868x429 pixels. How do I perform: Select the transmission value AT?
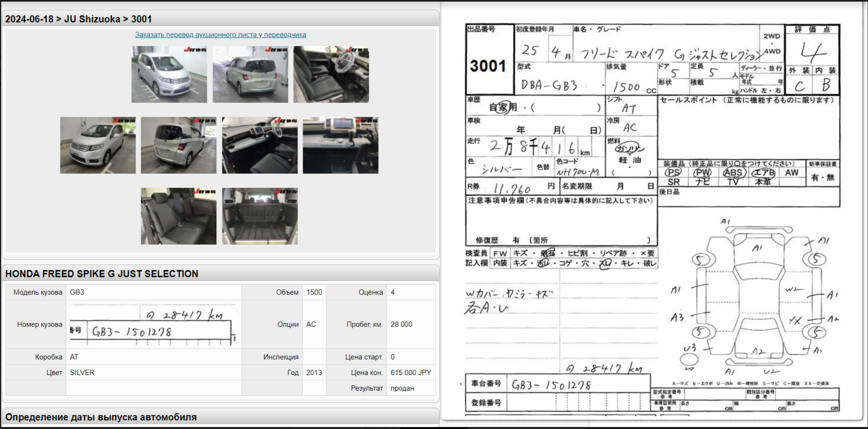coord(74,357)
